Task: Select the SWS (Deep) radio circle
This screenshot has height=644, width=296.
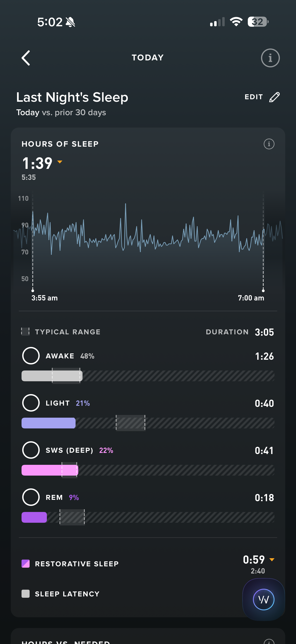Action: tap(31, 450)
